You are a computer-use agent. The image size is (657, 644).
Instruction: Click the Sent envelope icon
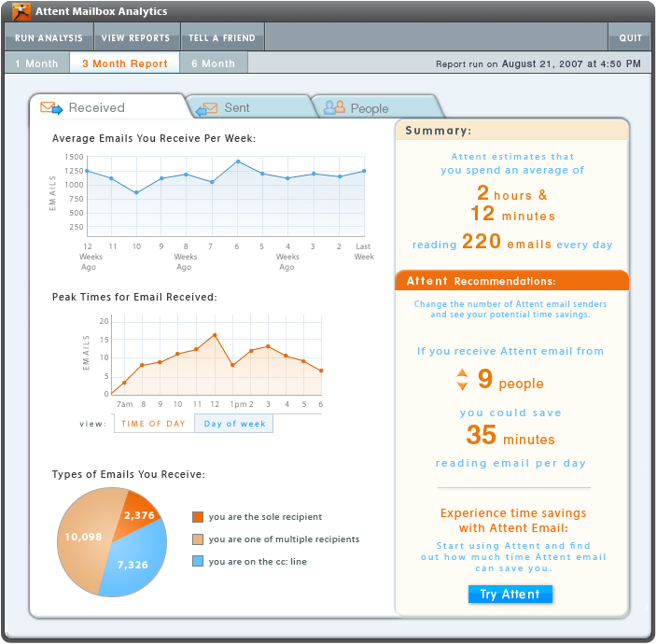(x=206, y=109)
